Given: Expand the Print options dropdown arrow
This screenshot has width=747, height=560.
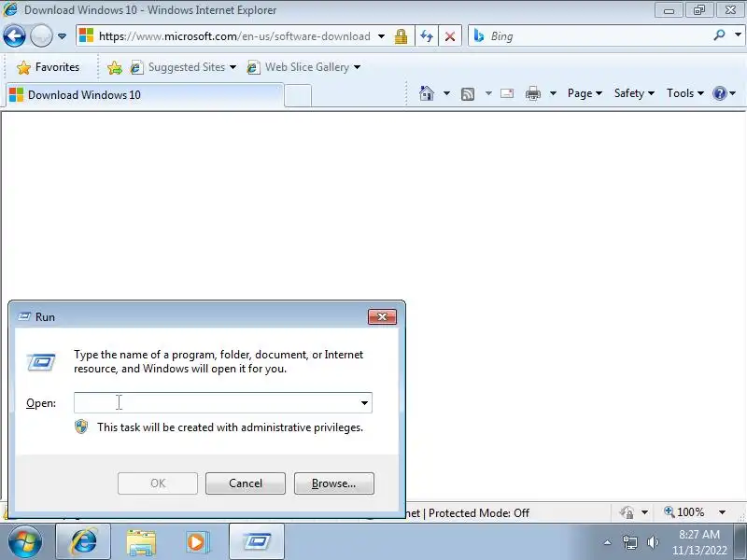Looking at the screenshot, I should coord(553,93).
